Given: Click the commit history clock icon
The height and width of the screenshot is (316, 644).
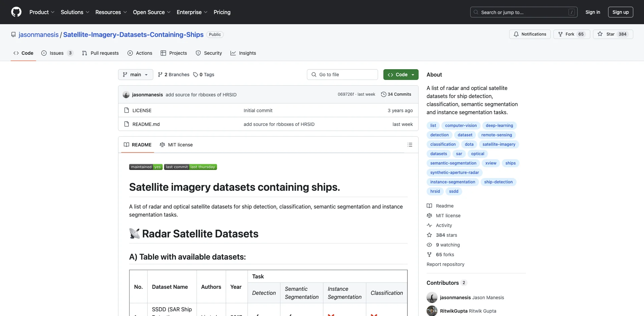Looking at the screenshot, I should coord(384,94).
